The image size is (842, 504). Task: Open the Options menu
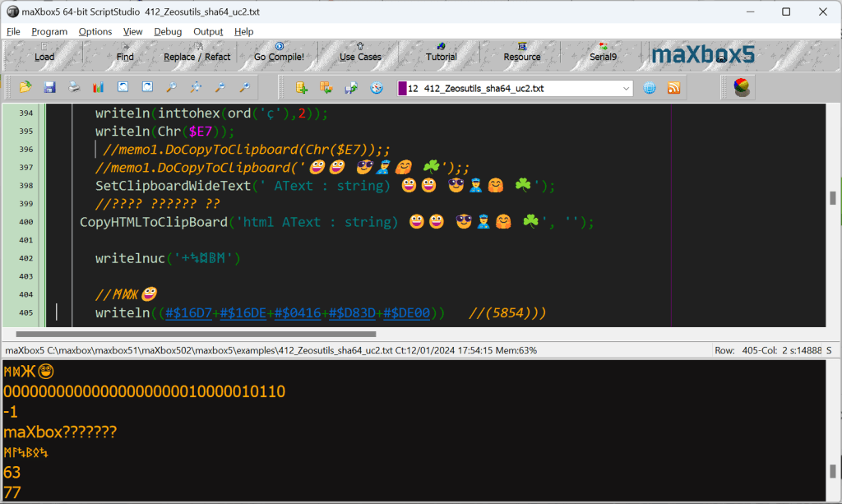point(95,31)
